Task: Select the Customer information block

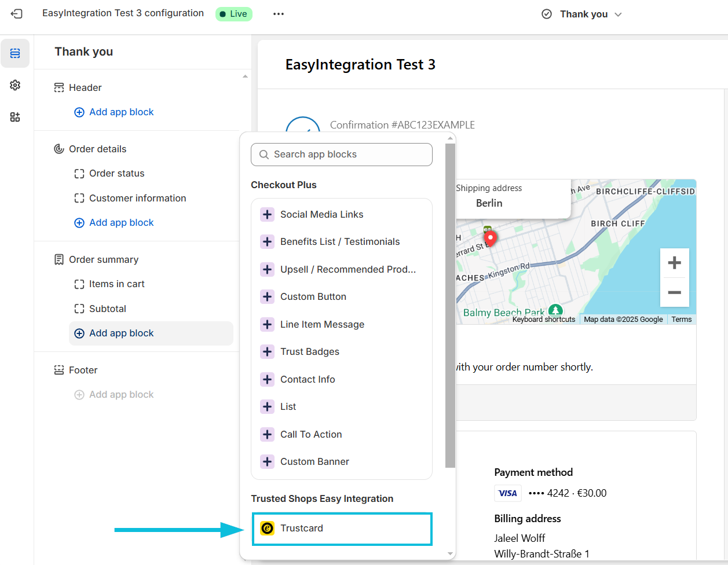Action: [137, 198]
